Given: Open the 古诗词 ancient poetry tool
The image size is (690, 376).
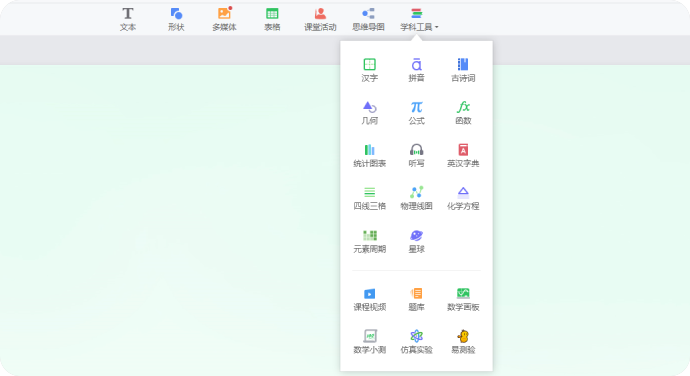Looking at the screenshot, I should [x=463, y=70].
